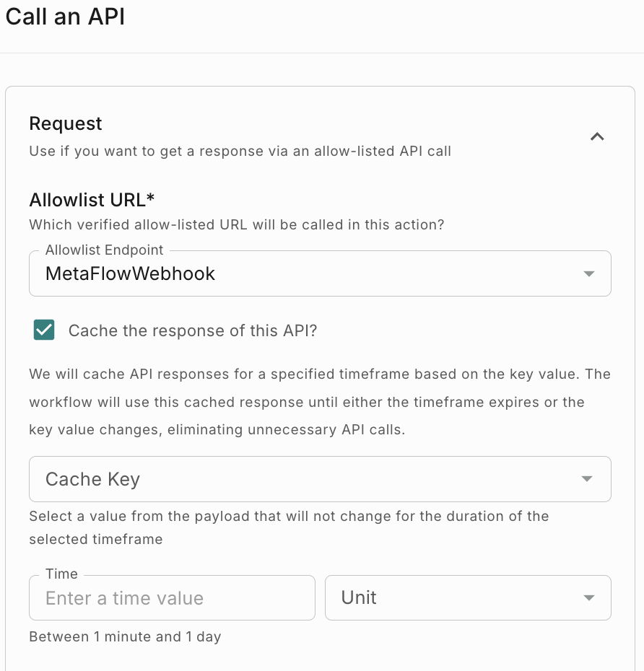
Task: Uncheck the cache response checkbox
Action: click(44, 330)
